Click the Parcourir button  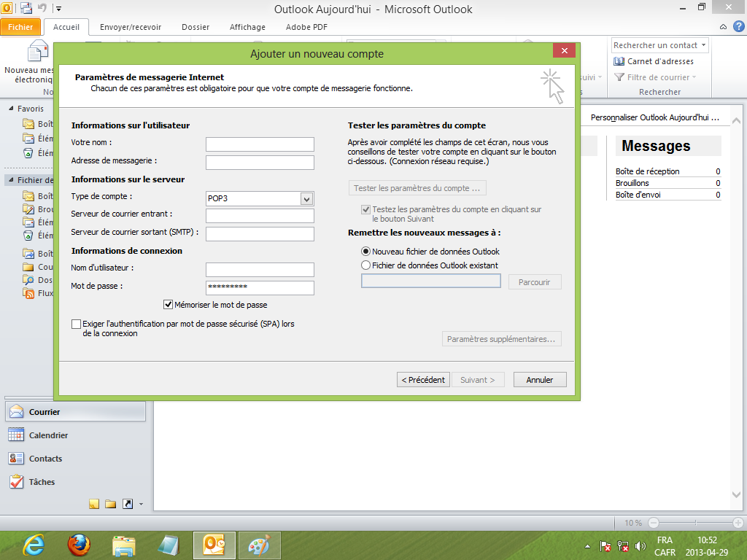[x=535, y=282]
